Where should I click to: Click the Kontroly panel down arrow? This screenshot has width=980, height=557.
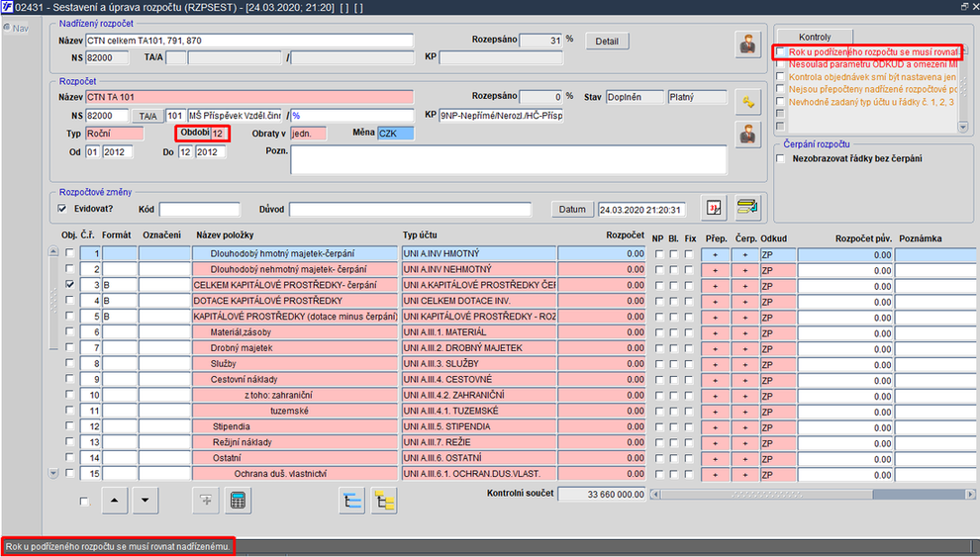(963, 127)
